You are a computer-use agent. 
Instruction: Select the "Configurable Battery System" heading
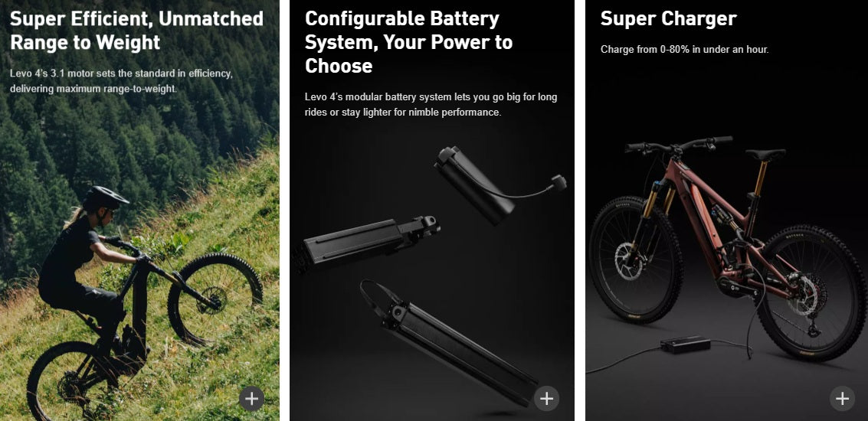(x=408, y=42)
